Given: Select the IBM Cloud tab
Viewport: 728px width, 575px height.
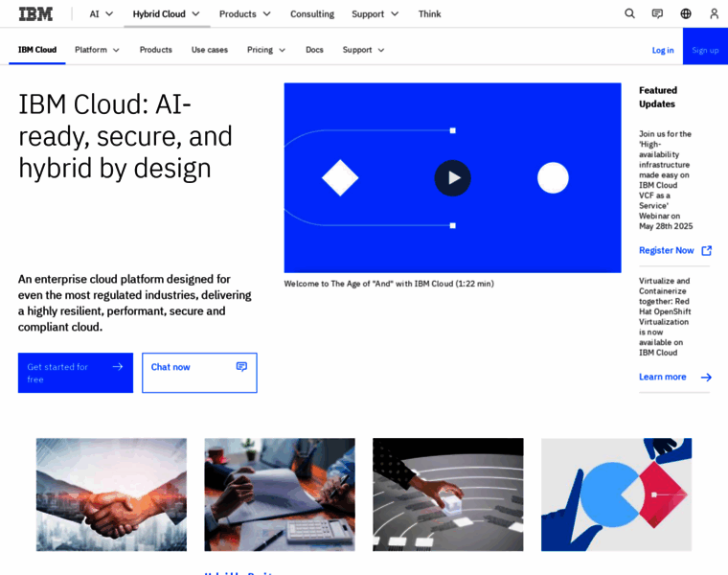Looking at the screenshot, I should click(x=37, y=50).
